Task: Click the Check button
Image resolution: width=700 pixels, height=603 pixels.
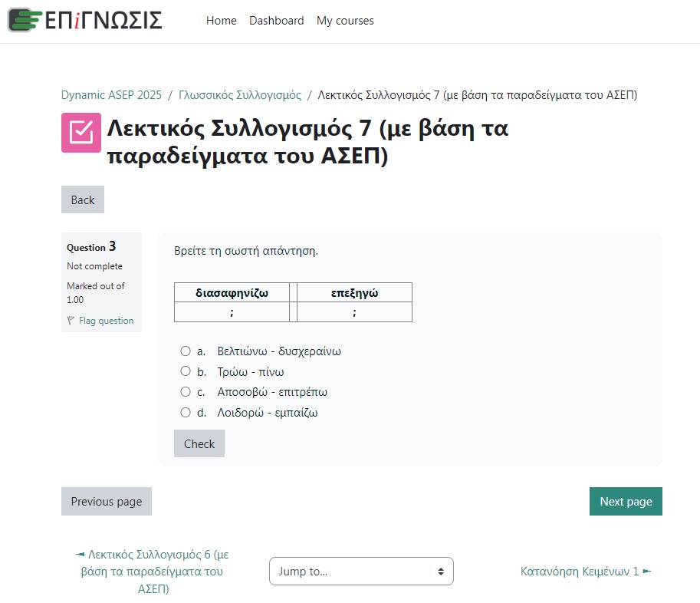Action: 199,443
